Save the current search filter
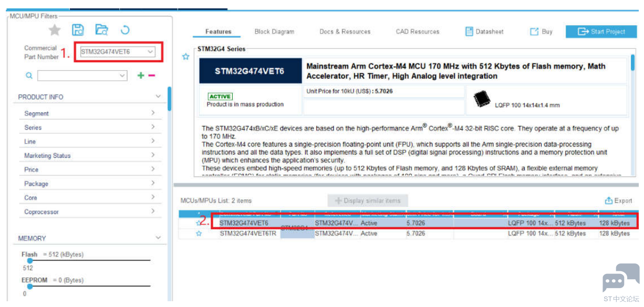Viewport: 644px width, 307px height. (x=78, y=30)
